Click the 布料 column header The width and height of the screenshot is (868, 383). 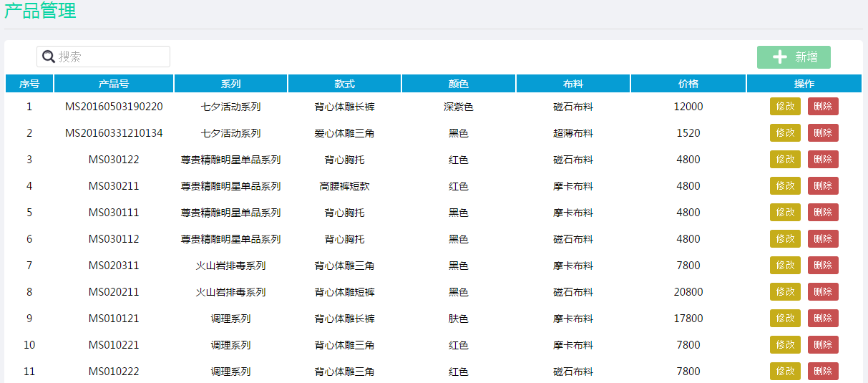[573, 84]
